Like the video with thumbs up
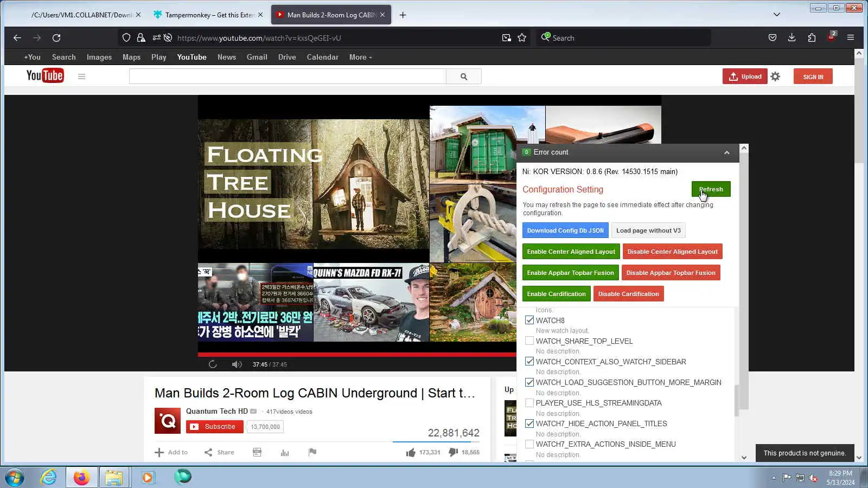Image resolution: width=868 pixels, height=488 pixels. pyautogui.click(x=411, y=452)
